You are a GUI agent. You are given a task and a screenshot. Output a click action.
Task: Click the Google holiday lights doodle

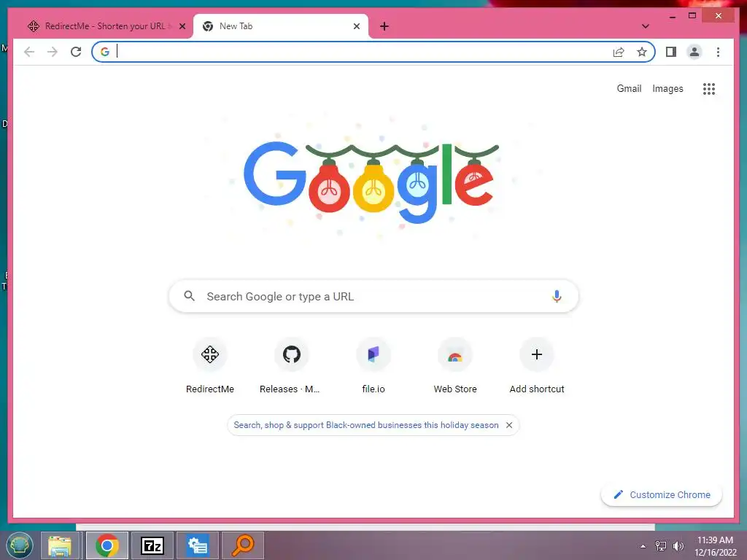click(x=371, y=183)
